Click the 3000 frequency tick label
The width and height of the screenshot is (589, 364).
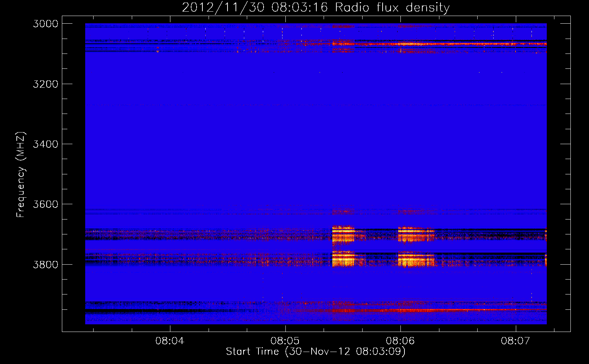pyautogui.click(x=46, y=24)
